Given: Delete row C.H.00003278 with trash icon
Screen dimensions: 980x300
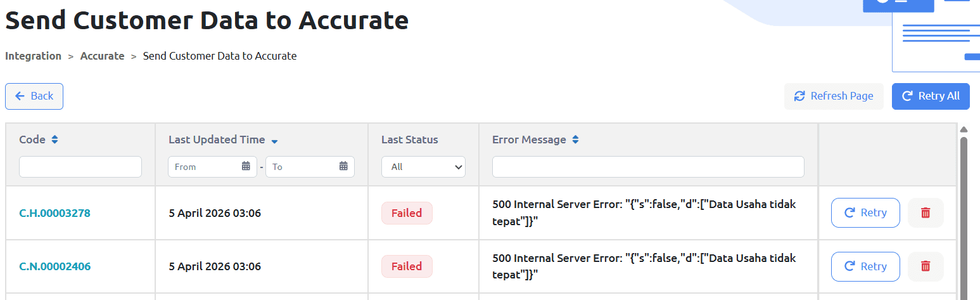Looking at the screenshot, I should [926, 213].
